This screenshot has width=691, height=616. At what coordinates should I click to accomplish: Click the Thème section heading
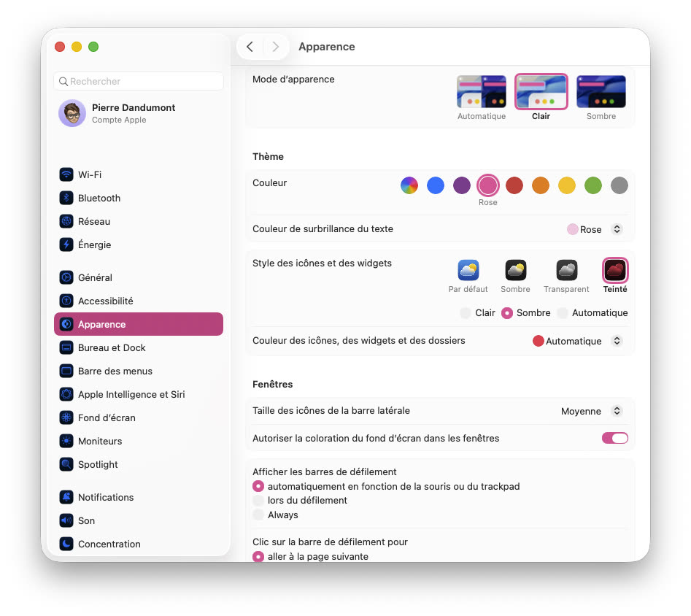tap(268, 156)
